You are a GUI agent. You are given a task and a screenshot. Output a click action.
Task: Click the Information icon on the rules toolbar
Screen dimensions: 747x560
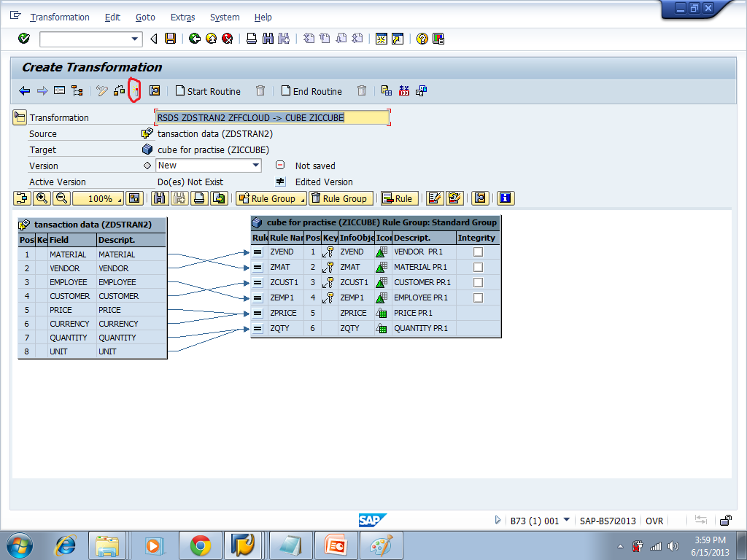click(504, 198)
